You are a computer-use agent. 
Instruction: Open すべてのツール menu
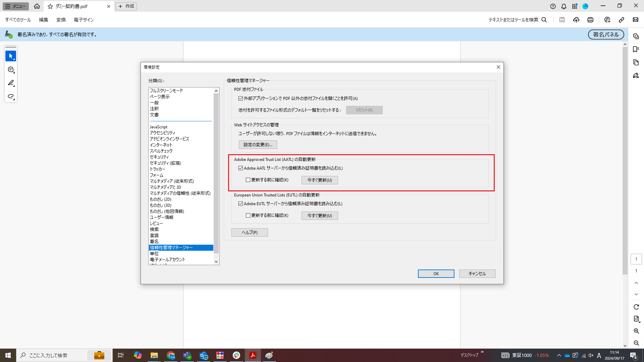click(18, 20)
